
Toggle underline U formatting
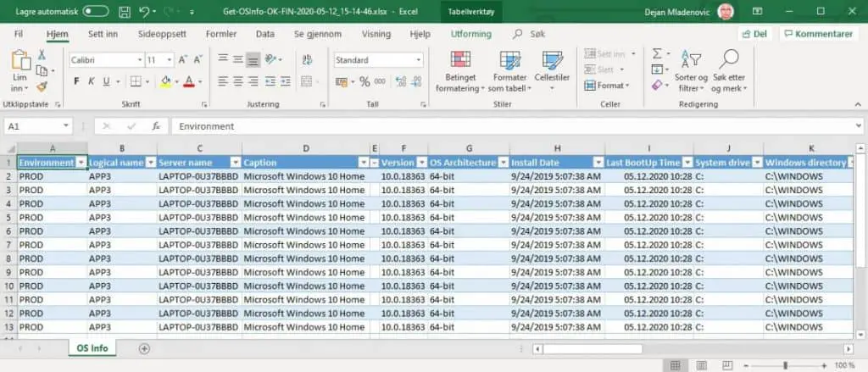pyautogui.click(x=105, y=81)
